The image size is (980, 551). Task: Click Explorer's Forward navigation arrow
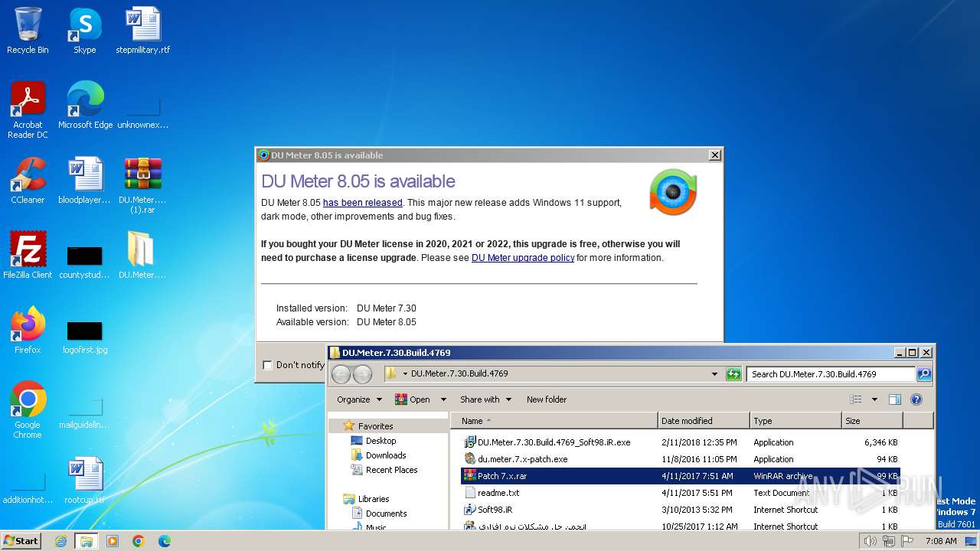[362, 374]
